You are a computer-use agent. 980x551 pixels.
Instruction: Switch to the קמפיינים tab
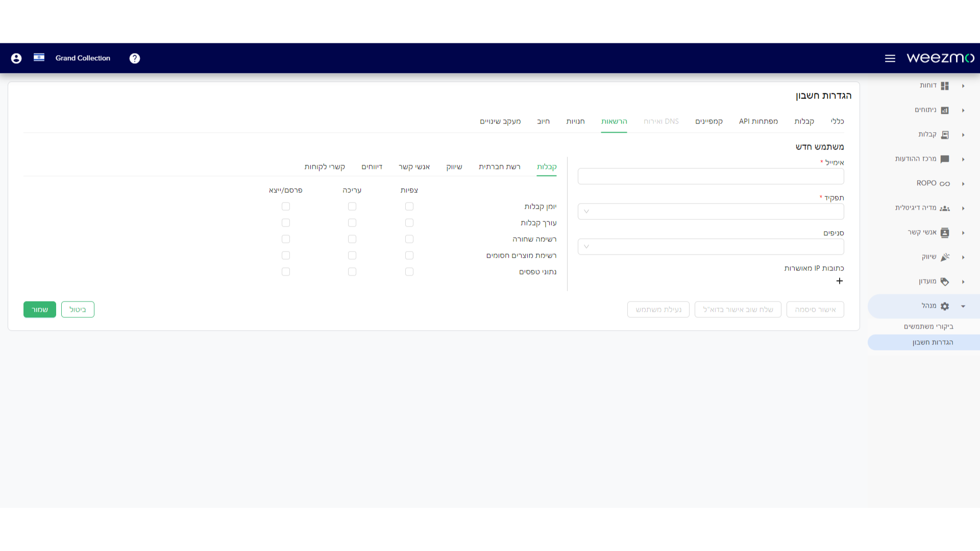click(709, 121)
